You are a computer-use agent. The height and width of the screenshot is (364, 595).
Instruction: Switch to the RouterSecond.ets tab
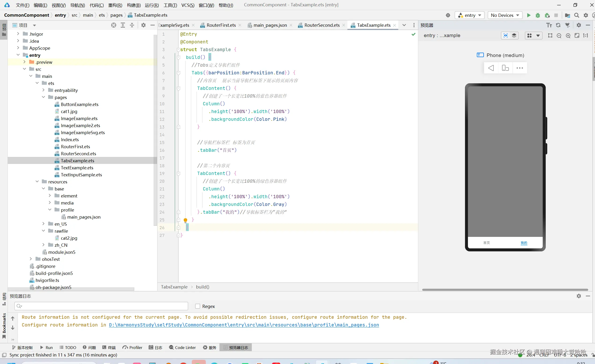click(x=322, y=25)
